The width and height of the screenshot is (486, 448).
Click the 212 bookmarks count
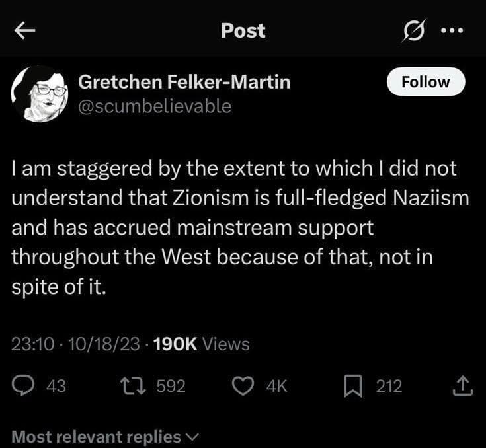pos(389,386)
